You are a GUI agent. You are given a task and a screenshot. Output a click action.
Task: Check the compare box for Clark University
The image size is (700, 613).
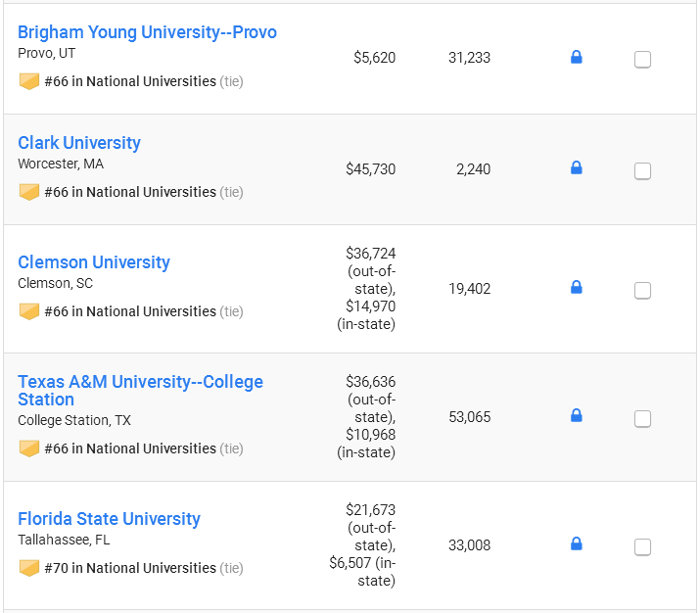pyautogui.click(x=642, y=170)
